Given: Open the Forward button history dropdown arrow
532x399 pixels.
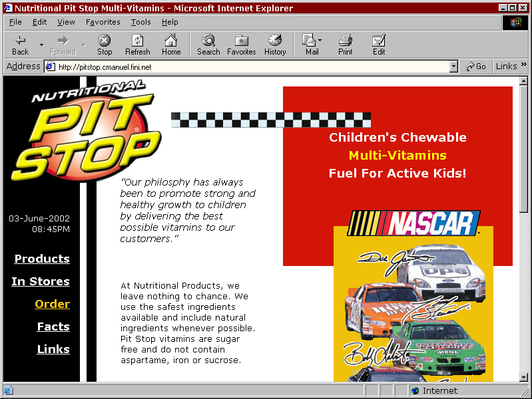Looking at the screenshot, I should tap(83, 45).
